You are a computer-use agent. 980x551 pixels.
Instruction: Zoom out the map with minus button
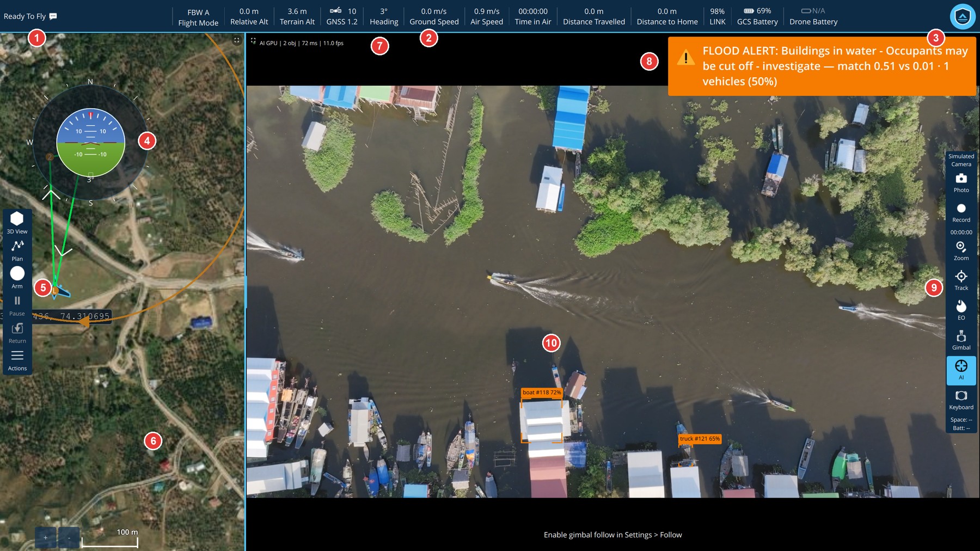[x=69, y=537]
